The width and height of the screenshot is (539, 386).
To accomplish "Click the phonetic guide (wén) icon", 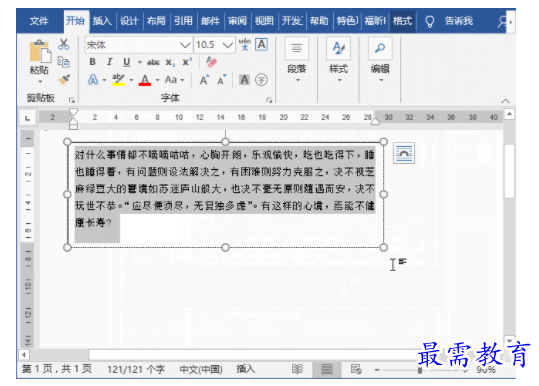I will (x=245, y=45).
